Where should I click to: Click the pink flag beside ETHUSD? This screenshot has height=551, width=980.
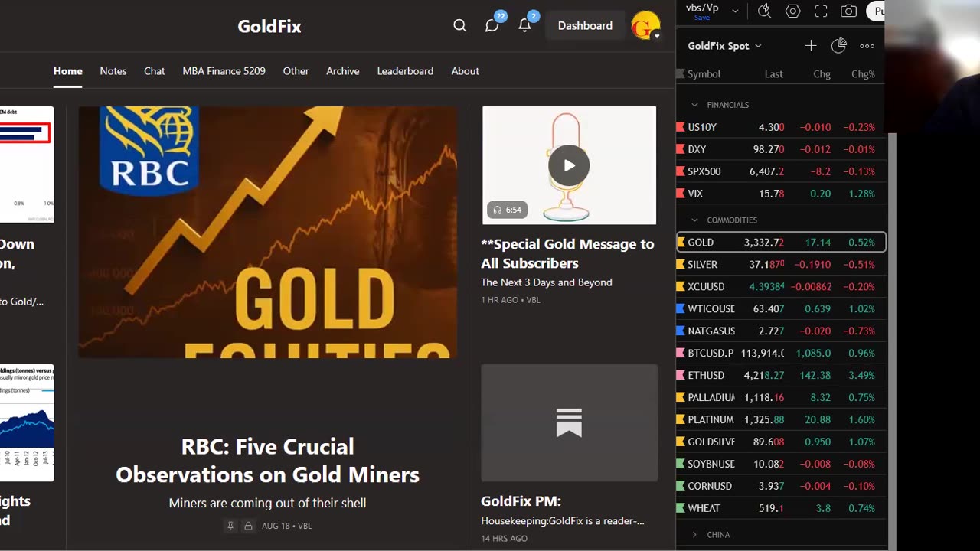(680, 375)
